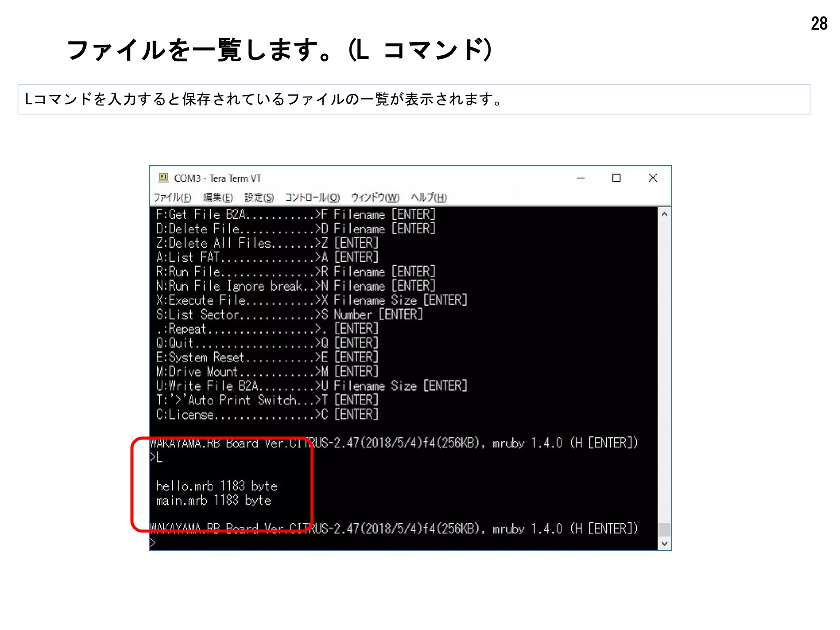Click the 'T:'>'Auto Print Switch' line
840x630 pixels.
click(x=267, y=400)
